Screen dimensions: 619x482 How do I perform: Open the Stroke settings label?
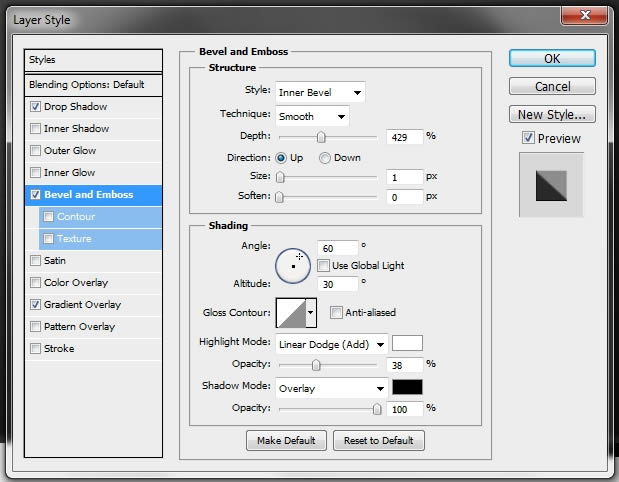[x=59, y=349]
